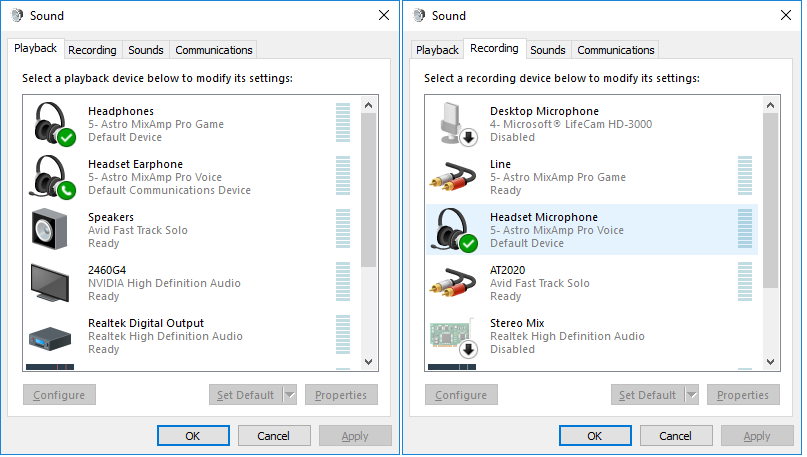Click the Headset Microphone device icon

[454, 230]
